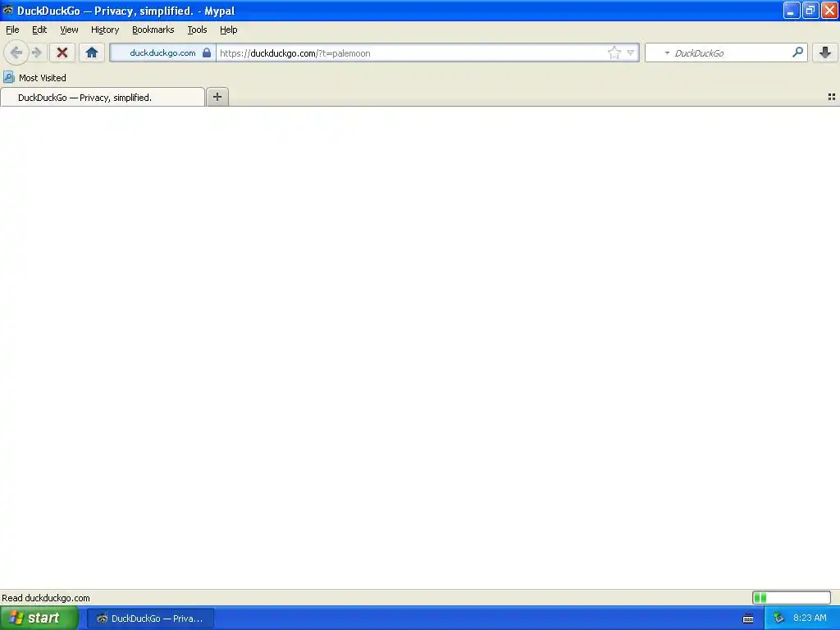The height and width of the screenshot is (630, 840).
Task: Stop loading with the red X button
Action: [62, 52]
